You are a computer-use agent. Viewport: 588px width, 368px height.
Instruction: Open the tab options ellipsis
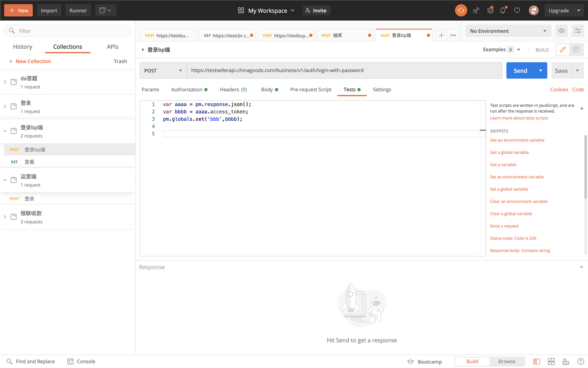[x=453, y=35]
